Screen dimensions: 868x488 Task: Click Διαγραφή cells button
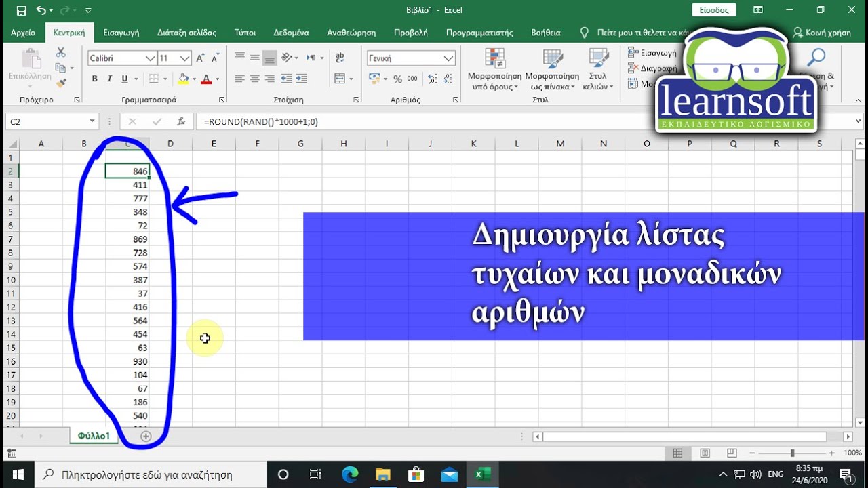coord(652,68)
